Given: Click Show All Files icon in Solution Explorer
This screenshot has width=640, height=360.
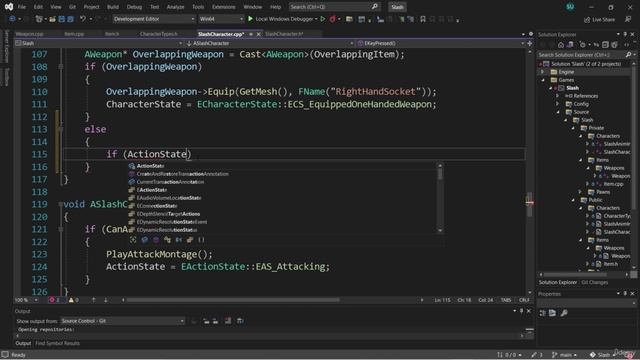Looking at the screenshot, I should pyautogui.click(x=614, y=44).
